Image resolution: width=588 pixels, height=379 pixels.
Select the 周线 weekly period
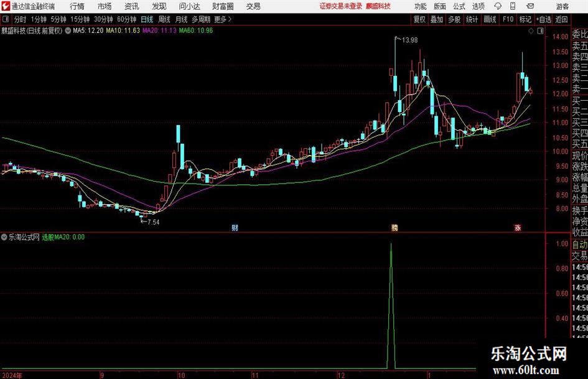tap(164, 19)
